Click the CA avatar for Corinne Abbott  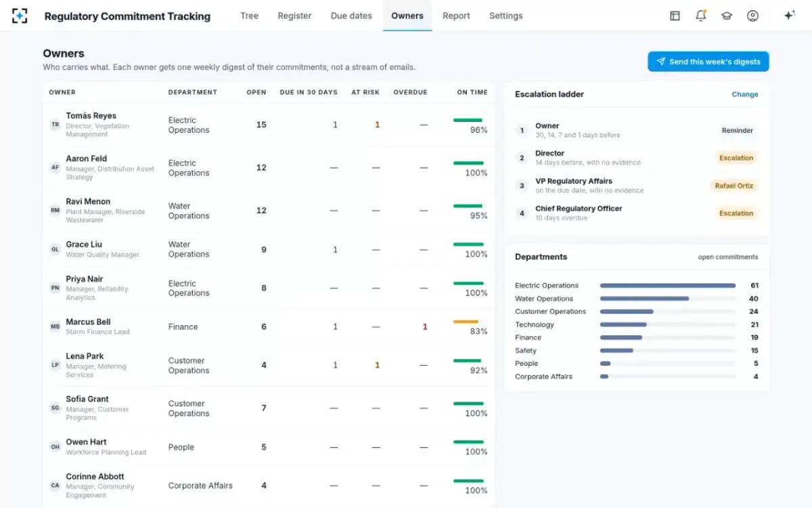pyautogui.click(x=55, y=486)
